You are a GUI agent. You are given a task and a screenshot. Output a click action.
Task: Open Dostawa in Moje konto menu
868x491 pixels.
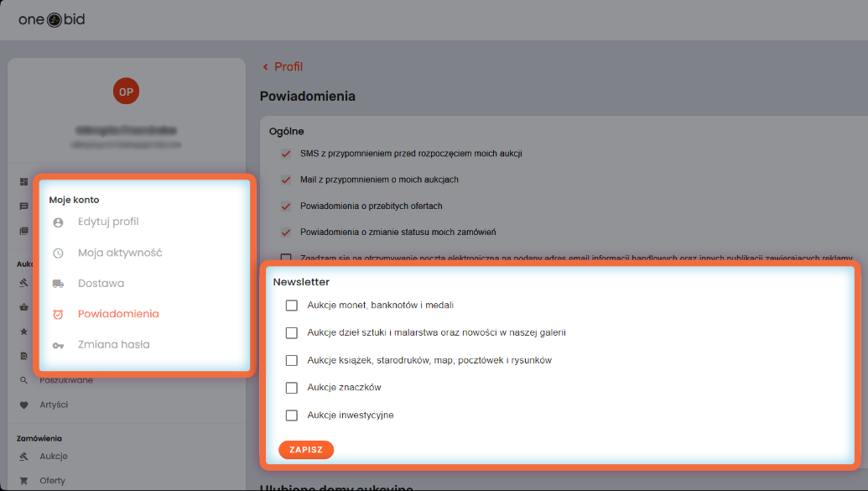[x=101, y=283]
